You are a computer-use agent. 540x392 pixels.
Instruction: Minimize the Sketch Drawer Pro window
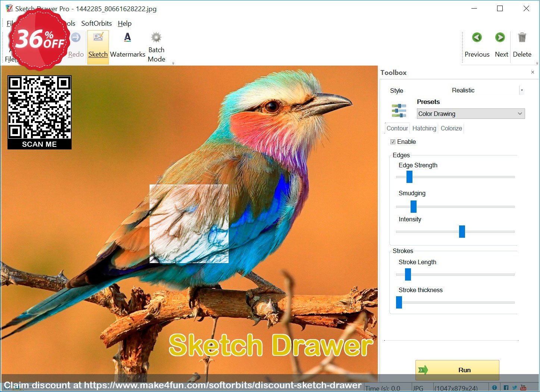474,8
